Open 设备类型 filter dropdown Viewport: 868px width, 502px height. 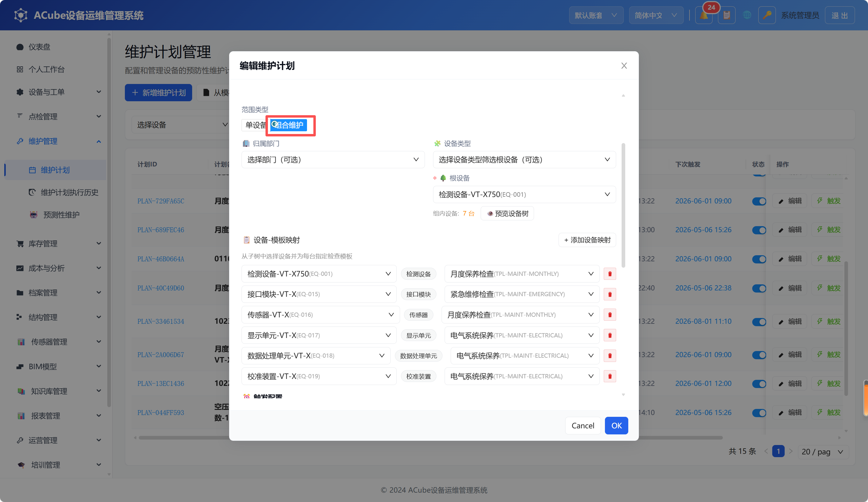(x=524, y=159)
